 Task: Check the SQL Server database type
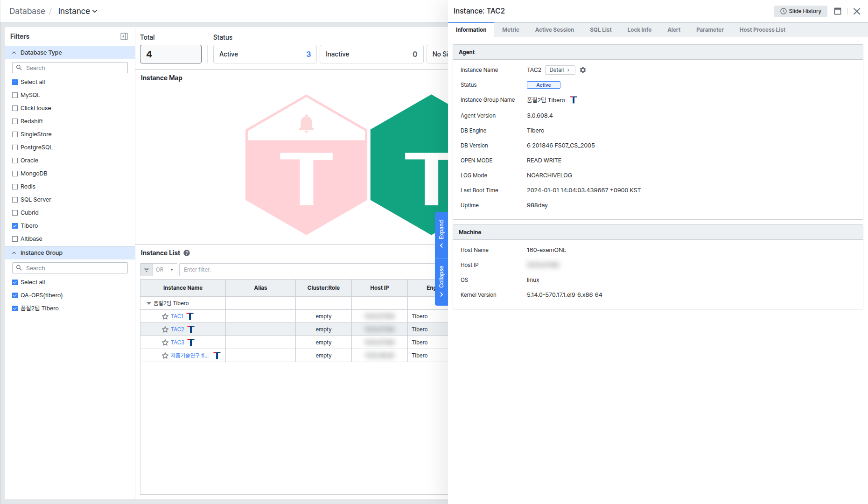pos(15,200)
